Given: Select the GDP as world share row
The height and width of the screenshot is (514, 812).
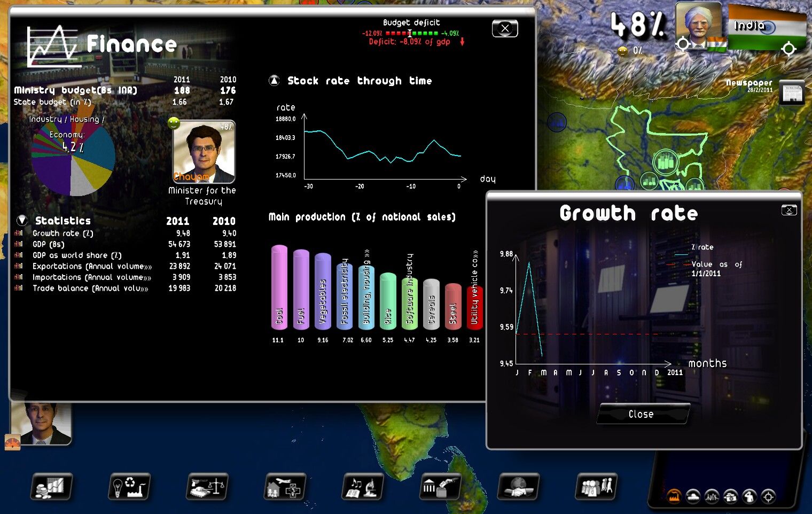Looking at the screenshot, I should (77, 255).
